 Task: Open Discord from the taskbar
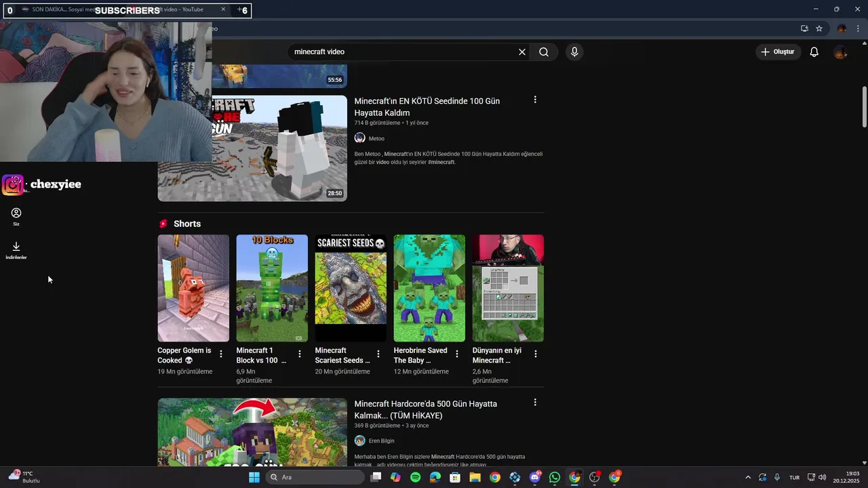point(535,477)
